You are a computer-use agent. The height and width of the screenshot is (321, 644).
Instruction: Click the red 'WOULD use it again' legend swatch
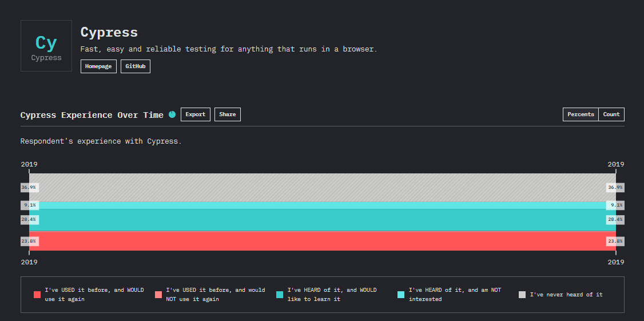(x=37, y=295)
